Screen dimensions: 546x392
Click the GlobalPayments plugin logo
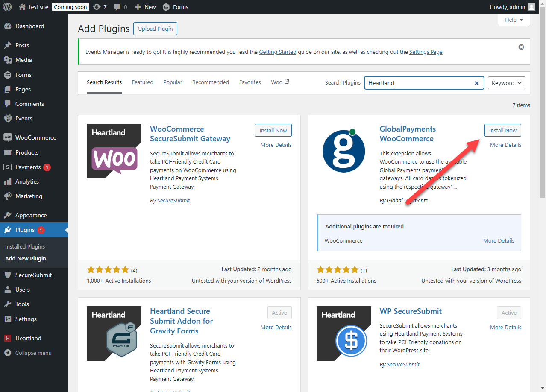pyautogui.click(x=343, y=151)
